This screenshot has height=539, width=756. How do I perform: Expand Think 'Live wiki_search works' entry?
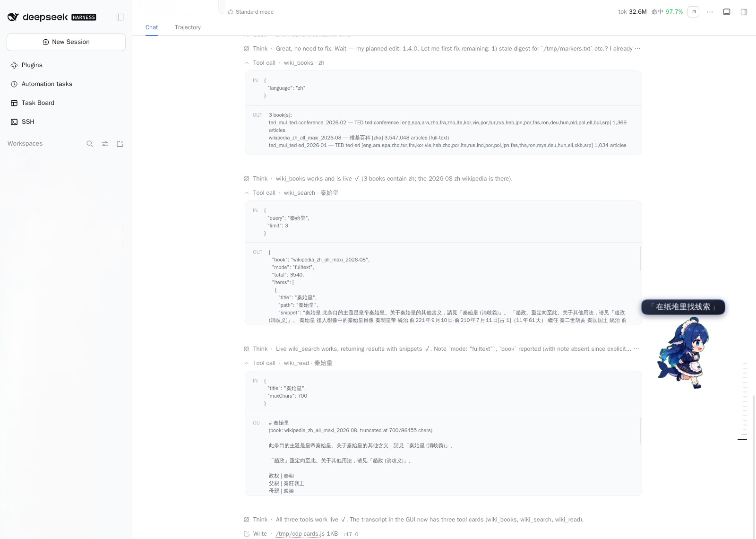tap(442, 349)
